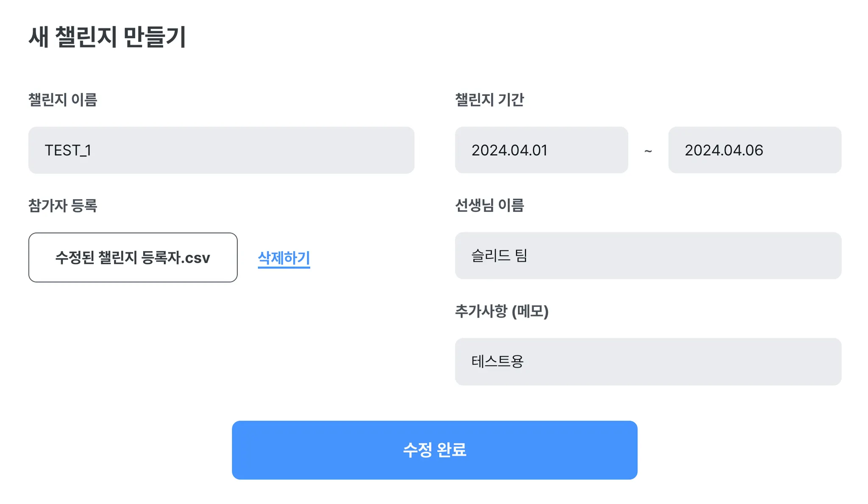Viewport: 868px width, 504px height.
Task: Click the 챌린지 이름 input containing TEST_1
Action: point(221,150)
